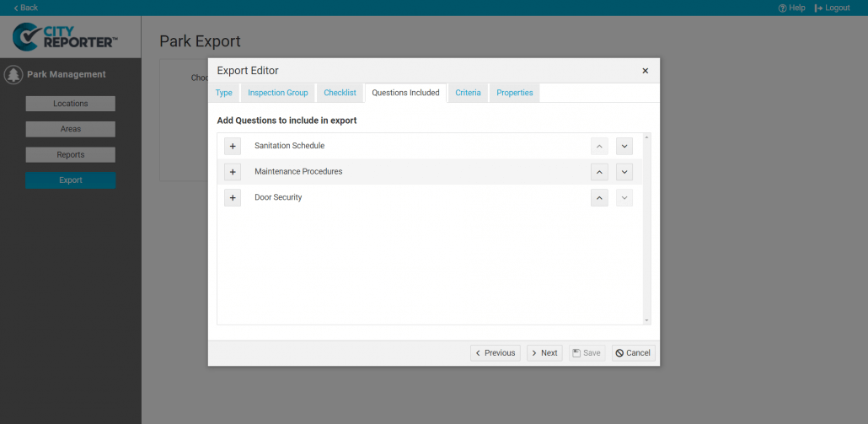
Task: Go back using the Back link
Action: tap(25, 8)
